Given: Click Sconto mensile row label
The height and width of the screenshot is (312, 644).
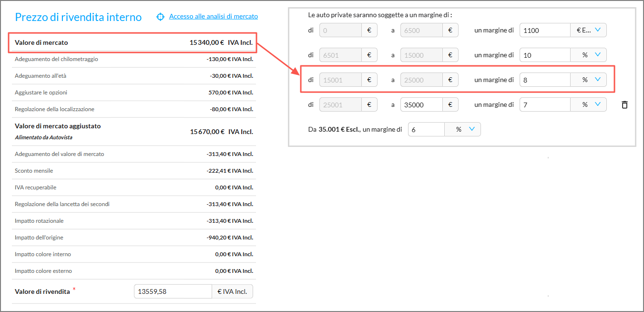Looking at the screenshot, I should click(34, 171).
